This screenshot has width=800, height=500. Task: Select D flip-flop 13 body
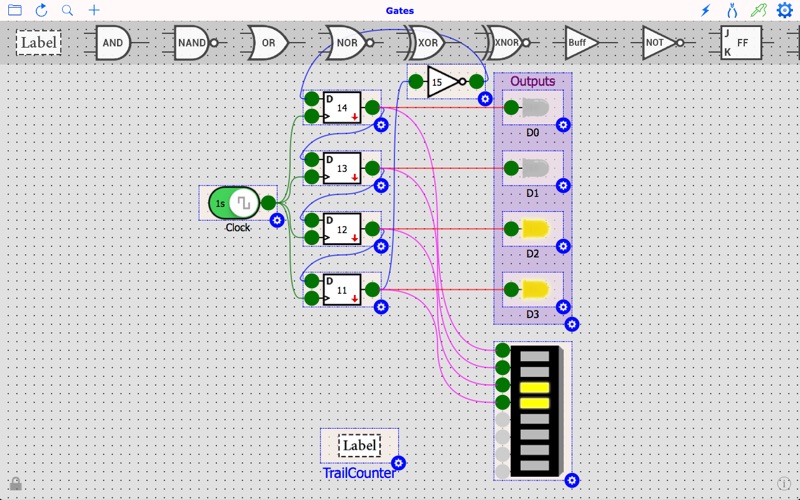(x=342, y=168)
